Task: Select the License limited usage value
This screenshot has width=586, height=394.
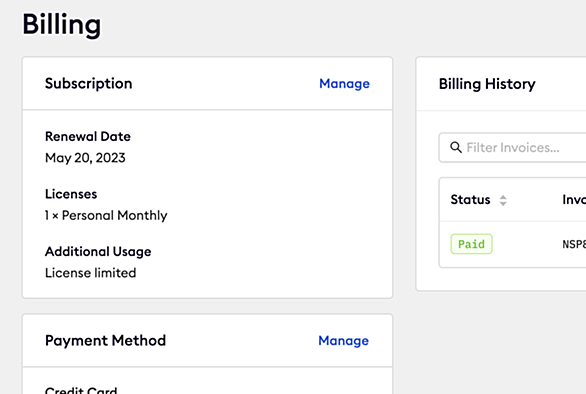Action: 90,273
